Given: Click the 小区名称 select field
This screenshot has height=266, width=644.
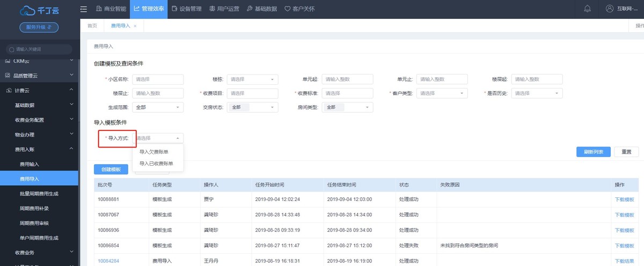Looking at the screenshot, I should click(158, 79).
